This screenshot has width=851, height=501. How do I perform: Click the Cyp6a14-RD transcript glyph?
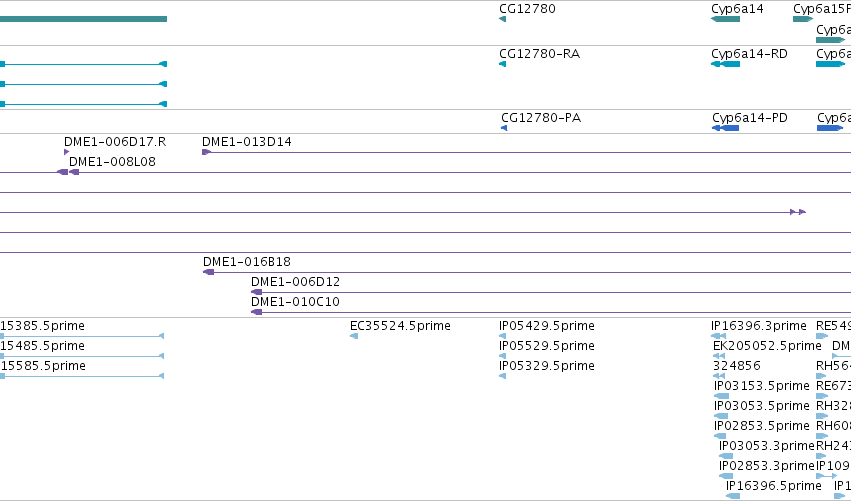[725, 64]
